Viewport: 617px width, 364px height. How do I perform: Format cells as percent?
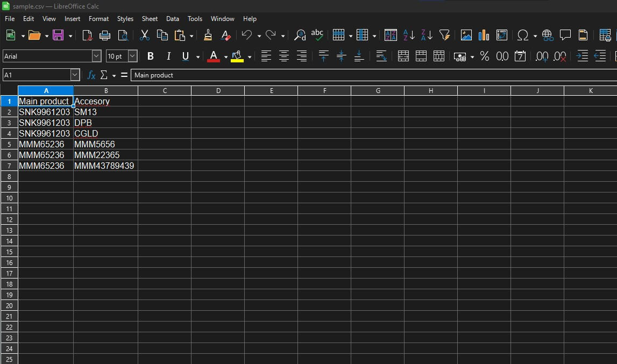(485, 56)
